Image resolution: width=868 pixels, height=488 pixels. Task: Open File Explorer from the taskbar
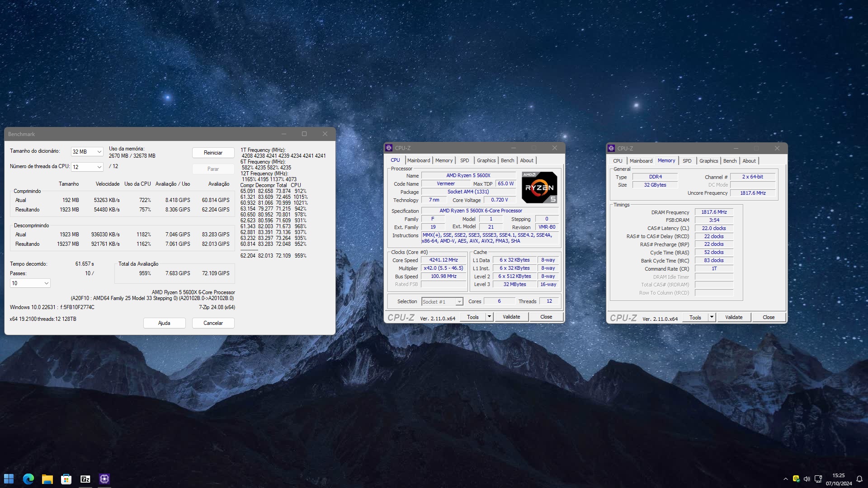click(47, 479)
